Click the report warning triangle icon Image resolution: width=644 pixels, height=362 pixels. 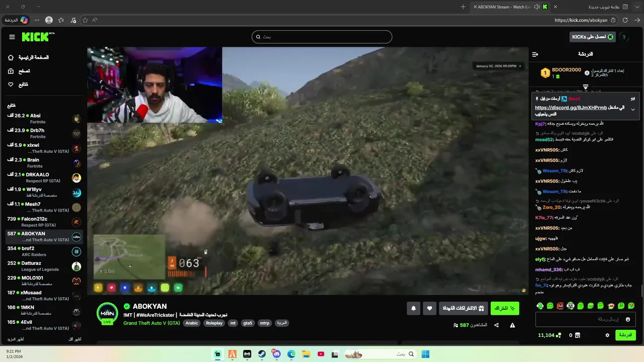pos(512,325)
